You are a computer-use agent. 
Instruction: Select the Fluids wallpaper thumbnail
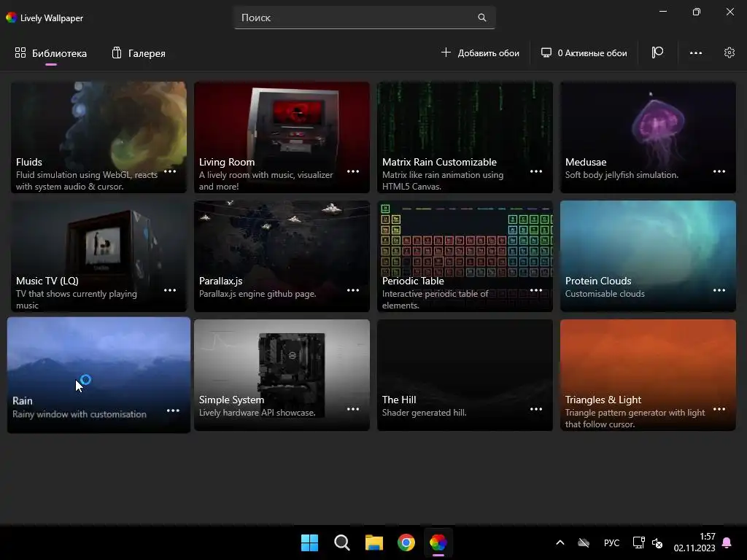coord(98,137)
